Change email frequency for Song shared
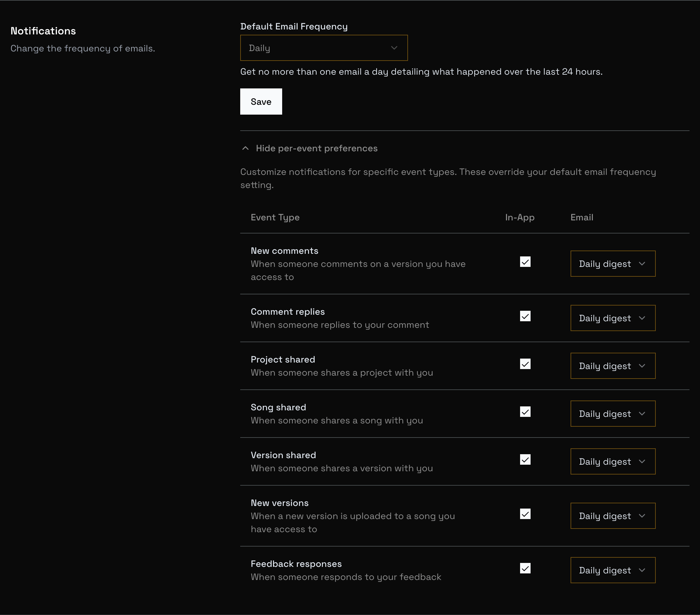The image size is (700, 615). click(x=613, y=413)
